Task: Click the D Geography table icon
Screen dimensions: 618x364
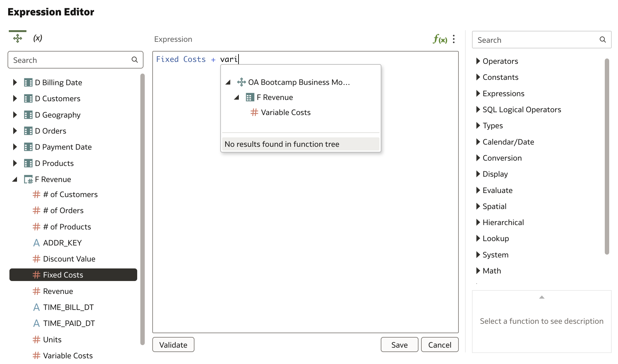Action: 28,115
